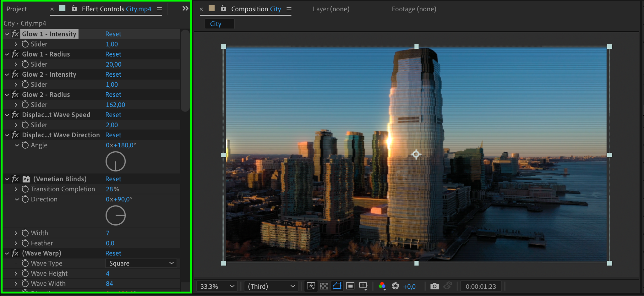Reset the Wave Warp effect
644x296 pixels.
point(113,253)
